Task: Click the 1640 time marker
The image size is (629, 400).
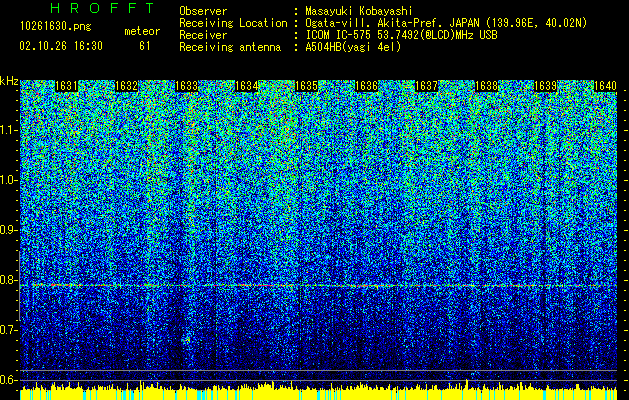Action: pyautogui.click(x=605, y=86)
